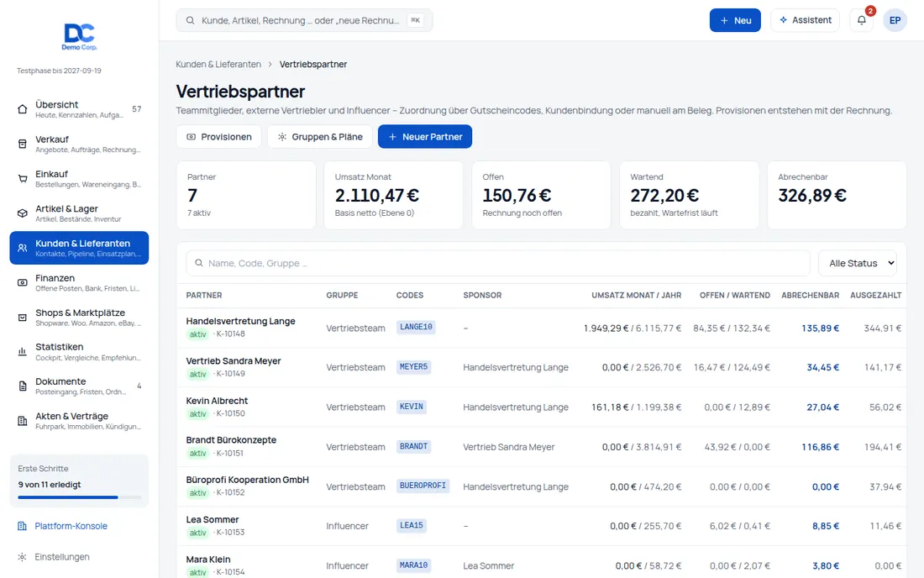Screen dimensions: 924x578
Task: Open partner Brandt Bürokonzepte
Action: click(x=231, y=440)
